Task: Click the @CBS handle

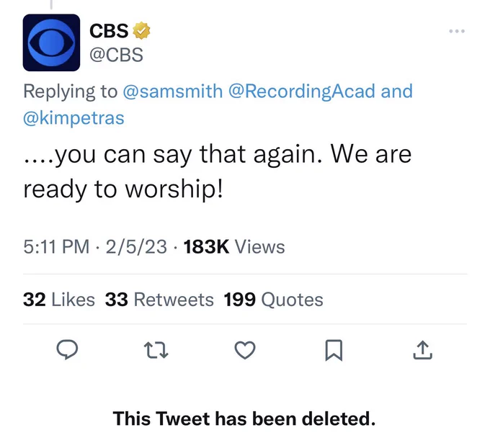Action: pyautogui.click(x=116, y=55)
